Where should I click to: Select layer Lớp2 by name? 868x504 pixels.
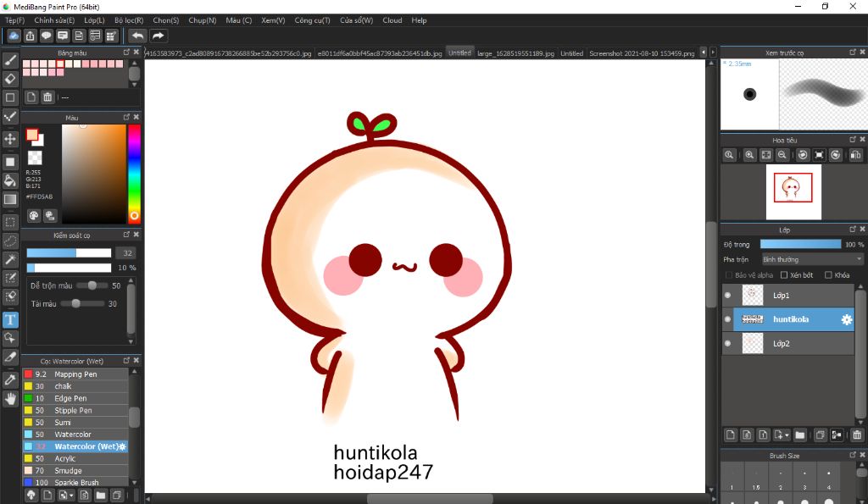781,344
